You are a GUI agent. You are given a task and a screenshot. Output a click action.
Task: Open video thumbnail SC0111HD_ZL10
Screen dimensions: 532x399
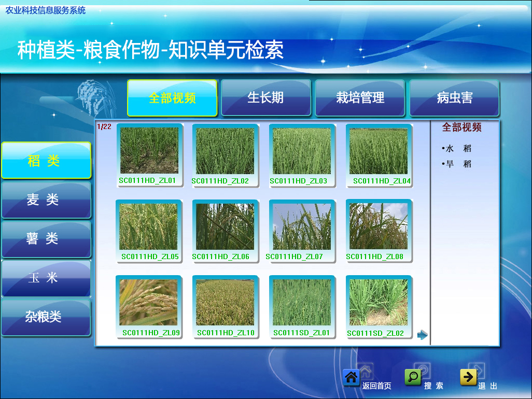pyautogui.click(x=225, y=307)
